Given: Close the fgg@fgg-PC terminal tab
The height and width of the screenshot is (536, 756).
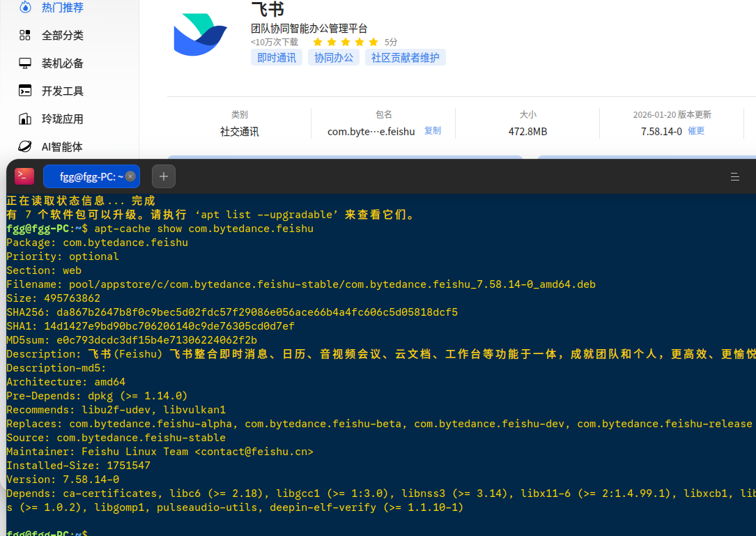Looking at the screenshot, I should pyautogui.click(x=130, y=176).
